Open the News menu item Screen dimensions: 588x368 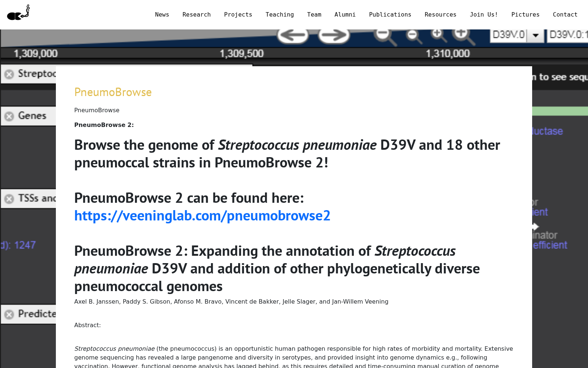(162, 15)
